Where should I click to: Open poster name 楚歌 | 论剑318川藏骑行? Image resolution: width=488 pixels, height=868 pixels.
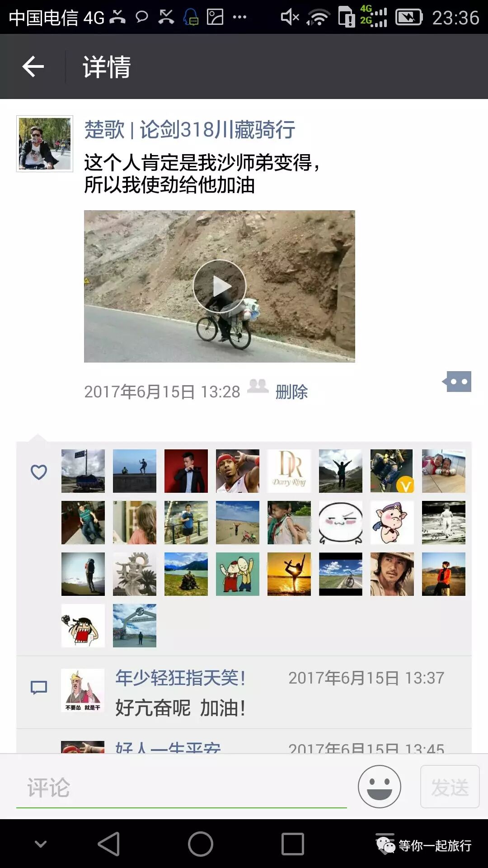190,130
